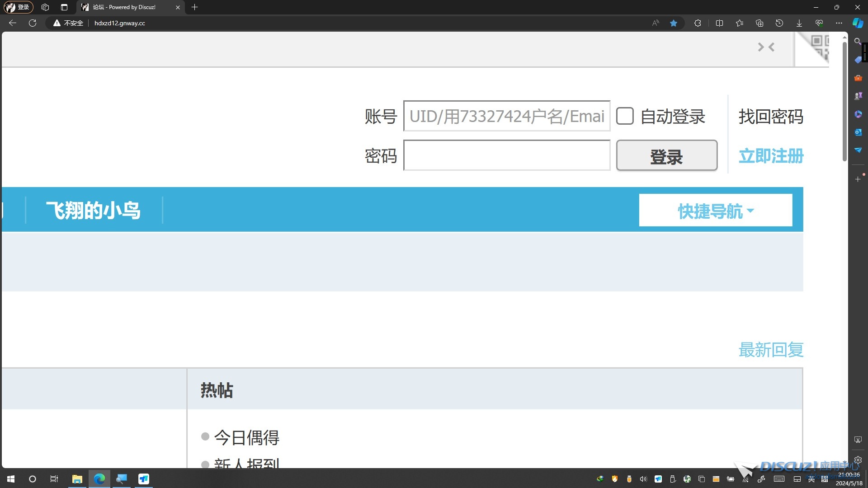Click the page vertical scrollbar thumb
This screenshot has width=868, height=488.
click(x=844, y=102)
